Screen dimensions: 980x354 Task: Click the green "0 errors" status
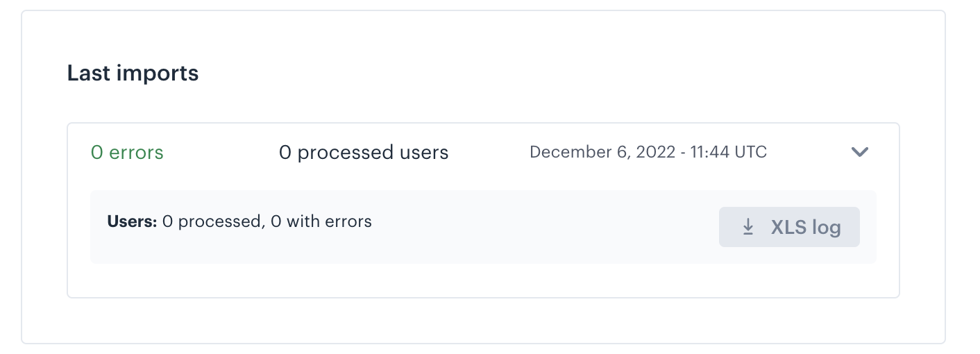[x=127, y=152]
